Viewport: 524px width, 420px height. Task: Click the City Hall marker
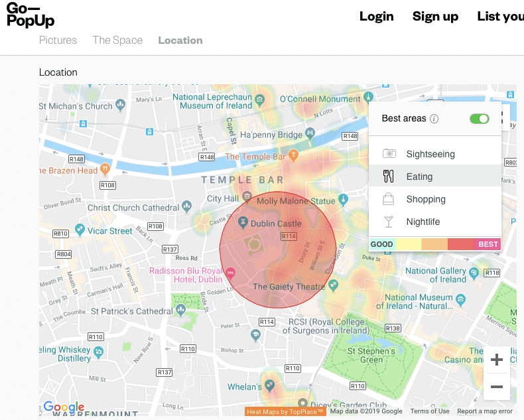pyautogui.click(x=247, y=196)
